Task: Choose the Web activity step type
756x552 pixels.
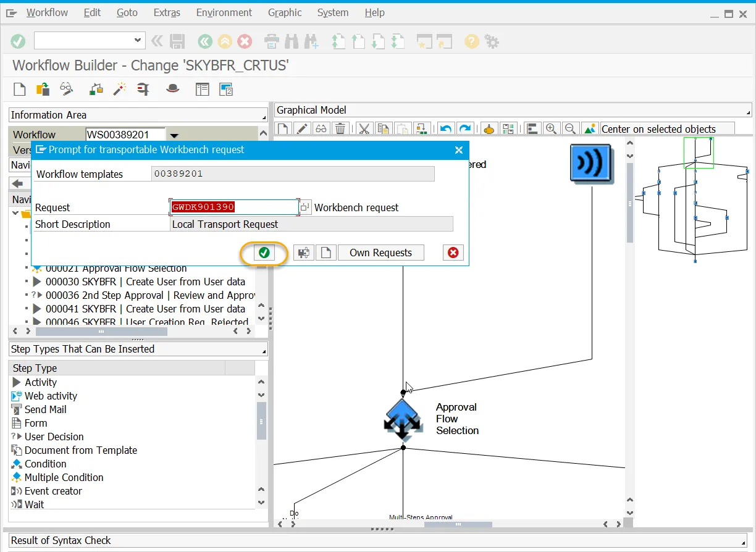Action: [x=51, y=396]
